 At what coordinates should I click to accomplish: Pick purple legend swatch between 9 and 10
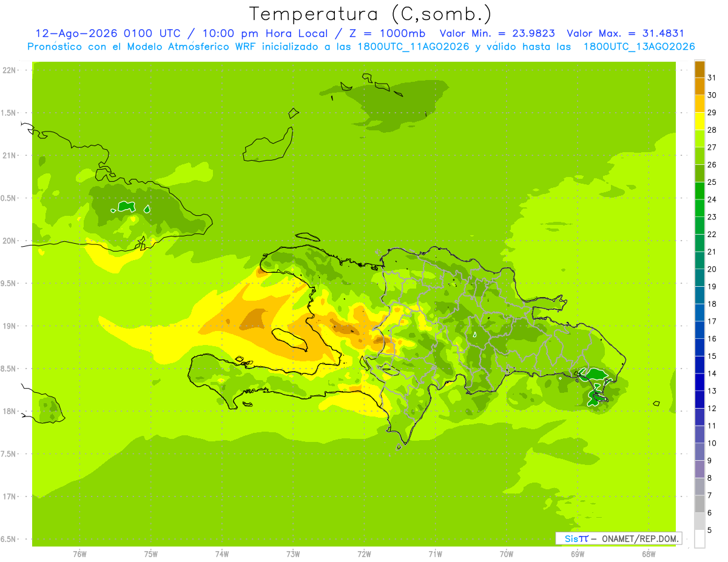point(699,452)
